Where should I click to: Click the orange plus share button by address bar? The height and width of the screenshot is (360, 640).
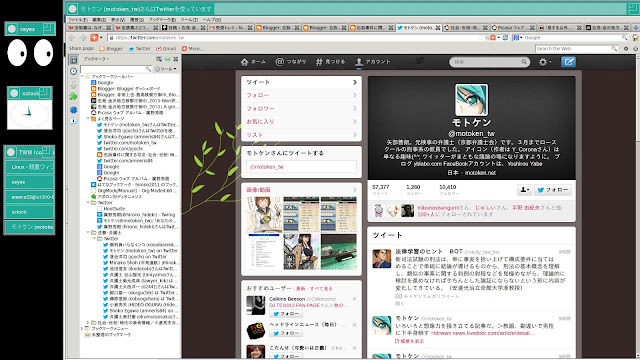pos(94,38)
